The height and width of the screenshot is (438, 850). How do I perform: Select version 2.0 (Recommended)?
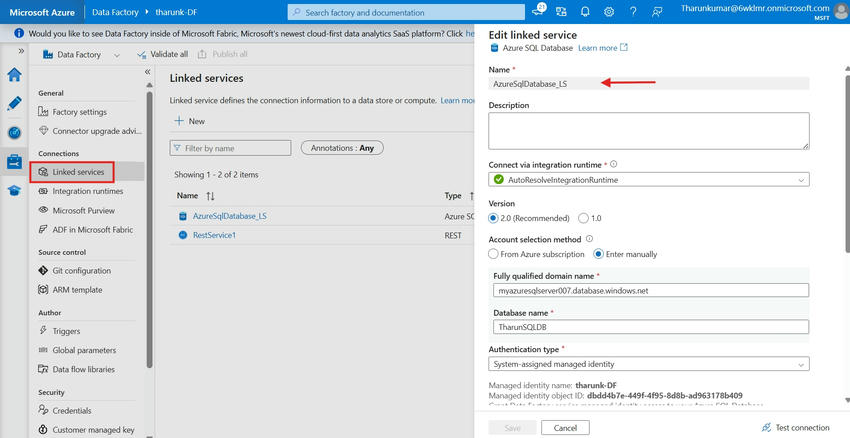[x=493, y=218]
